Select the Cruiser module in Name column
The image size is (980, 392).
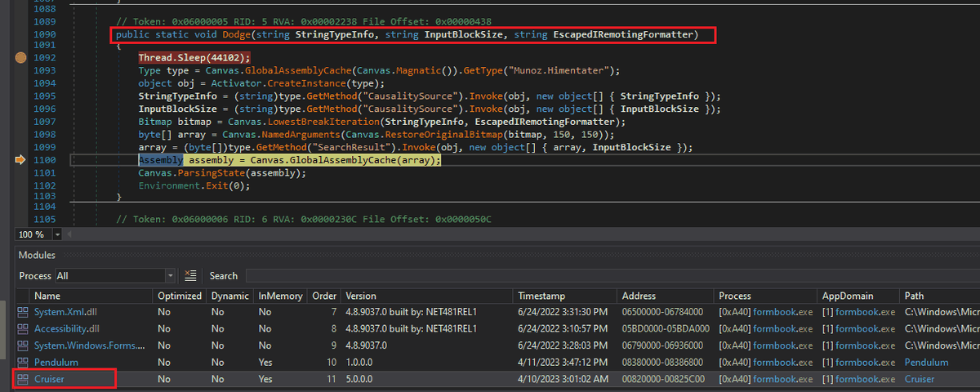pyautogui.click(x=49, y=379)
